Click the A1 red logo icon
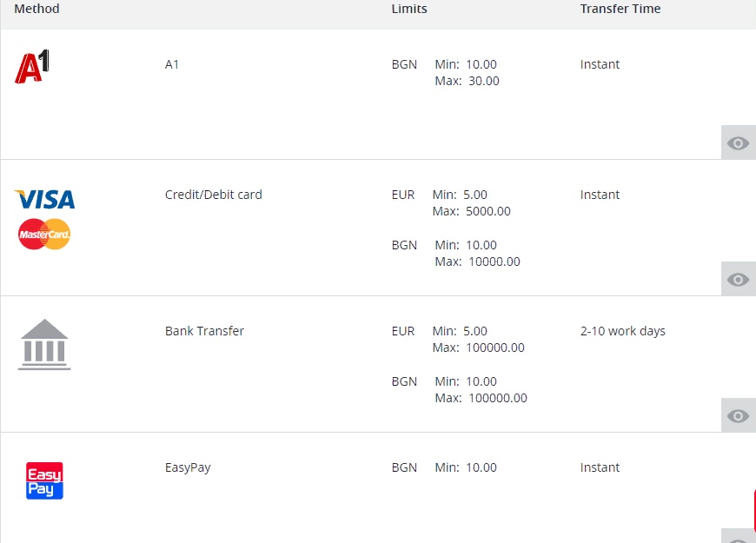The image size is (756, 543). point(32,67)
